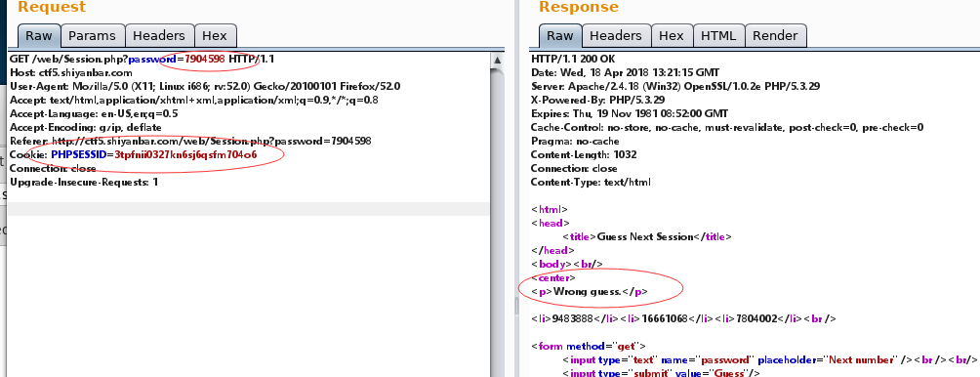
Task: Click password value 7904598 in the GET line
Action: pos(205,60)
